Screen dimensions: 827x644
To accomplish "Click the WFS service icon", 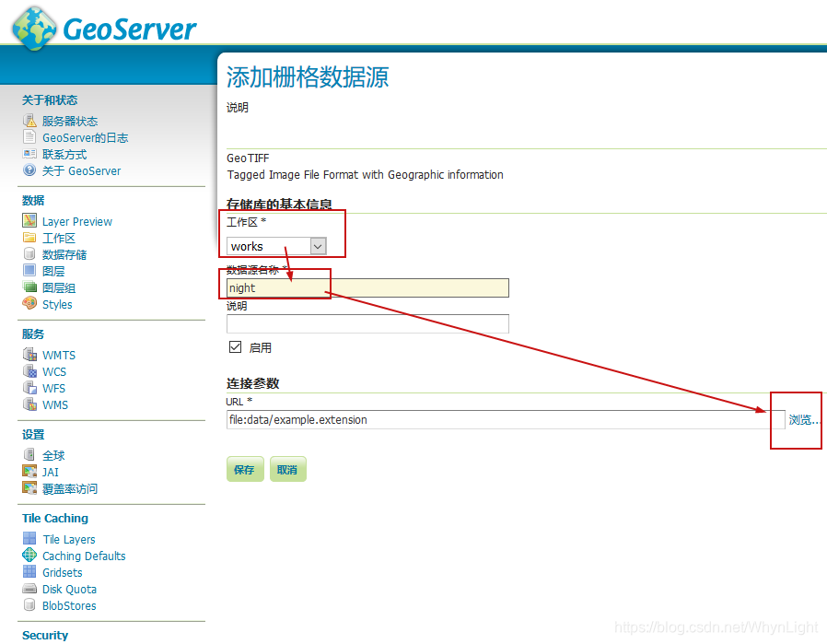I will [x=29, y=388].
